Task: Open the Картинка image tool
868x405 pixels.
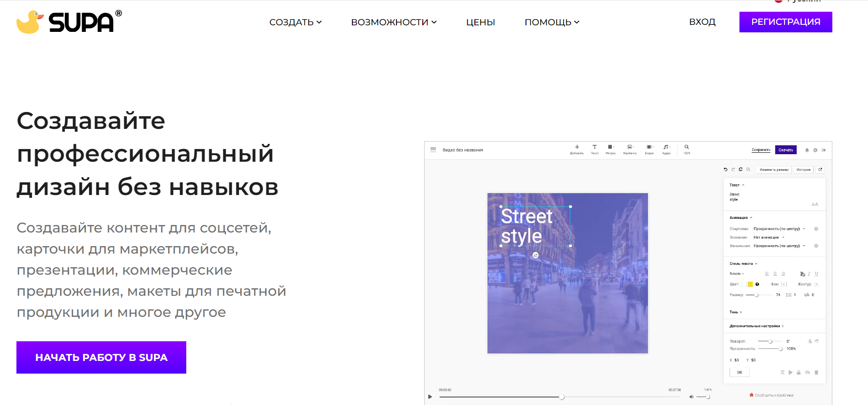Action: click(x=630, y=150)
